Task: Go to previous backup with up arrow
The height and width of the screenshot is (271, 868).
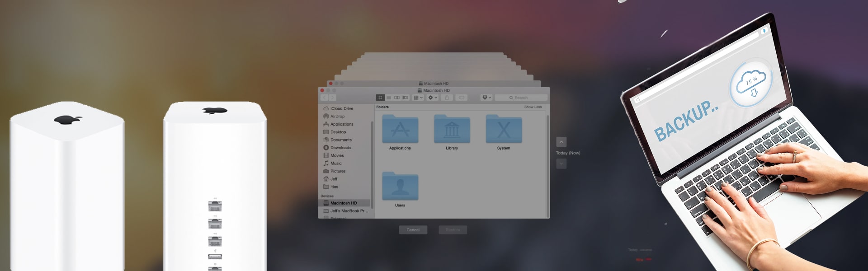Action: (x=561, y=142)
